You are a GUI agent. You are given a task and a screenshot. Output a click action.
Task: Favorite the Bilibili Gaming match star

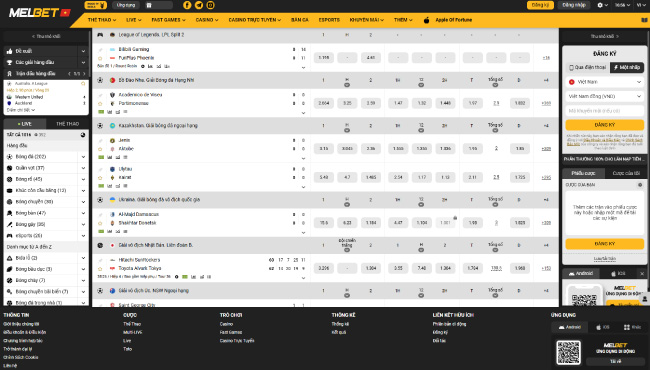[x=100, y=58]
